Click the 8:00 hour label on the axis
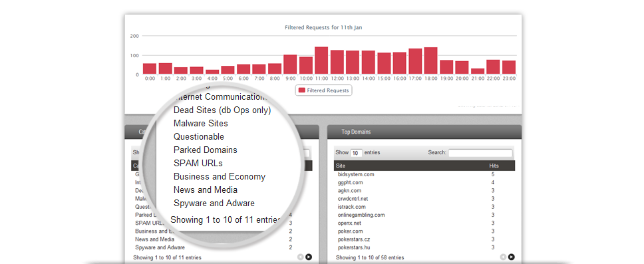This screenshot has width=644, height=264. click(x=275, y=78)
